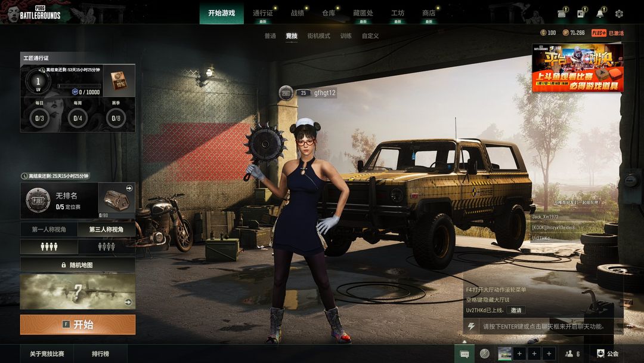Open the 工匠通行证 panel header
The image size is (644, 363).
78,58
